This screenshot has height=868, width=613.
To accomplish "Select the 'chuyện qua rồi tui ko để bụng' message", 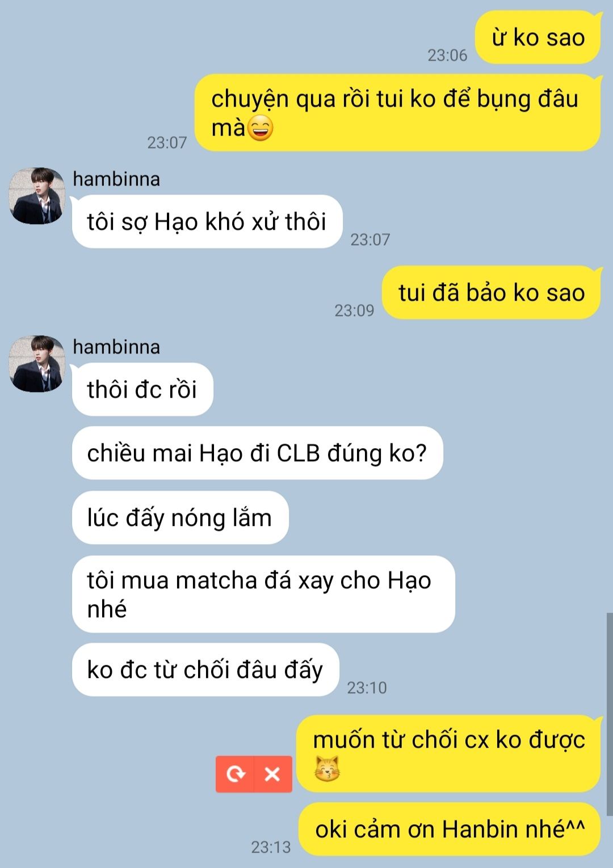I will pyautogui.click(x=397, y=113).
